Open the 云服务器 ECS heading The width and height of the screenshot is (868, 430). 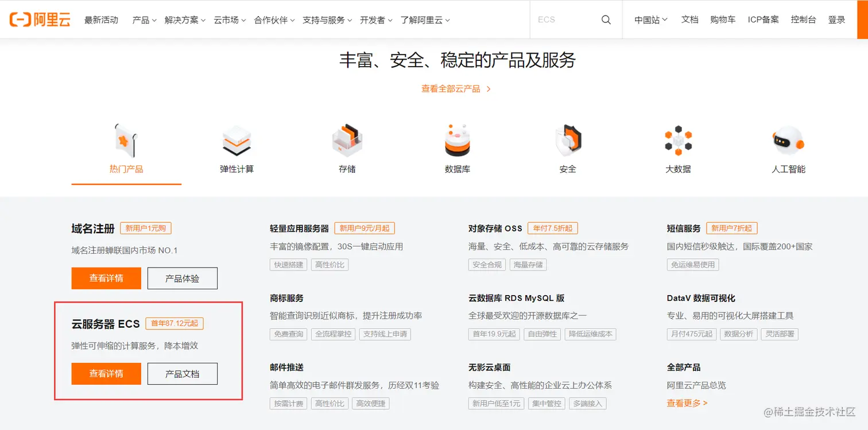tap(106, 324)
